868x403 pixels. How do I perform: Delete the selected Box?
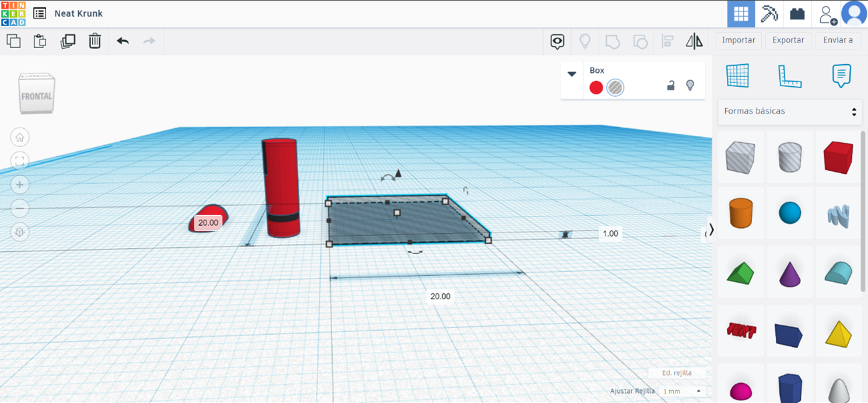click(x=94, y=41)
